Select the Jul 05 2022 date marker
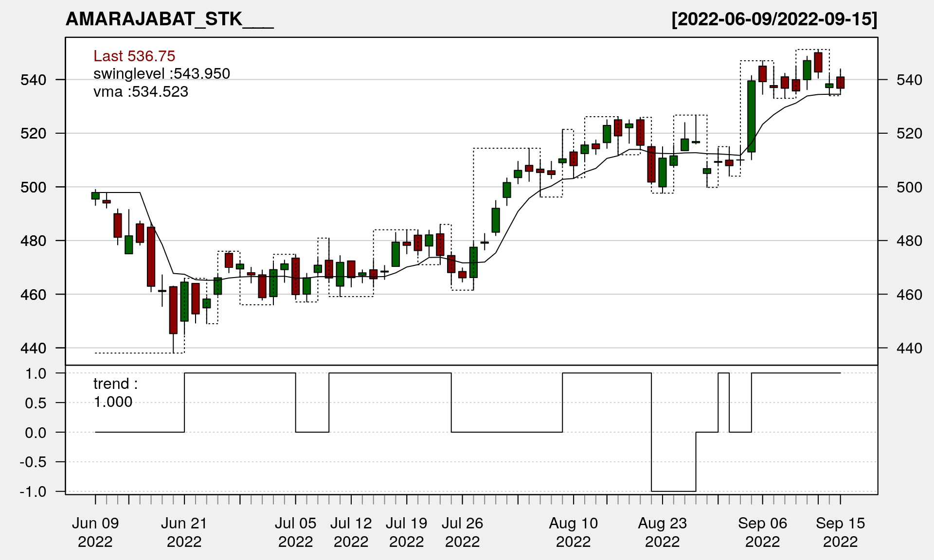Screen dimensions: 934x560 point(295,532)
